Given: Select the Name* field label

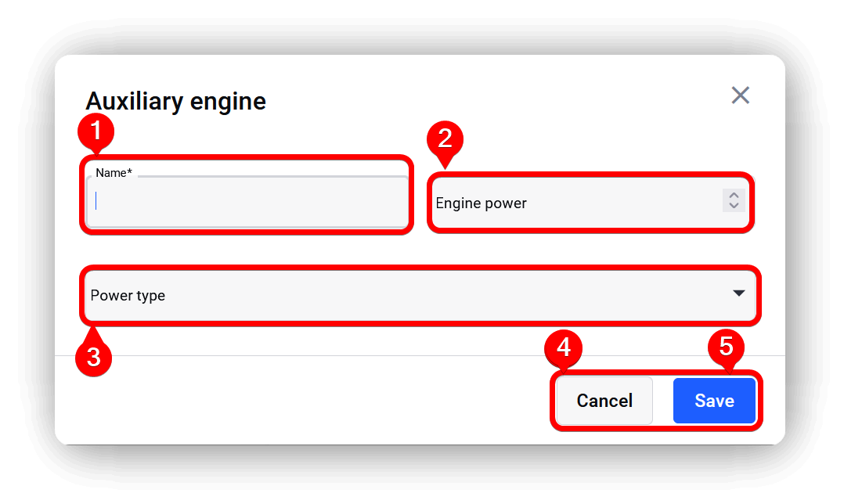Looking at the screenshot, I should [x=114, y=173].
